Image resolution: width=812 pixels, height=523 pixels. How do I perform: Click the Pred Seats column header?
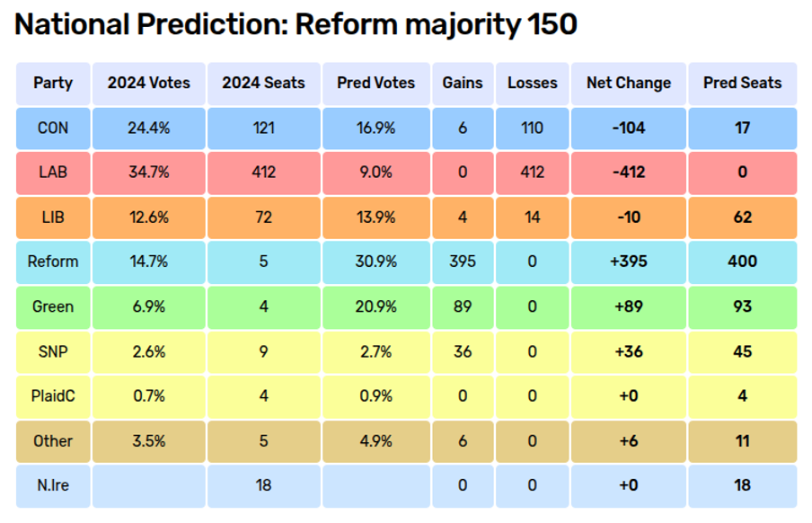point(742,83)
